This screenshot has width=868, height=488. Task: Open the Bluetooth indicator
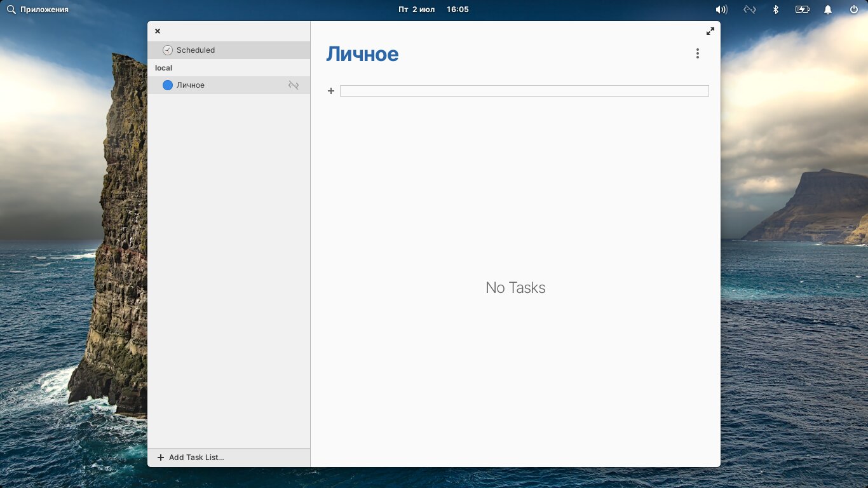click(x=775, y=10)
